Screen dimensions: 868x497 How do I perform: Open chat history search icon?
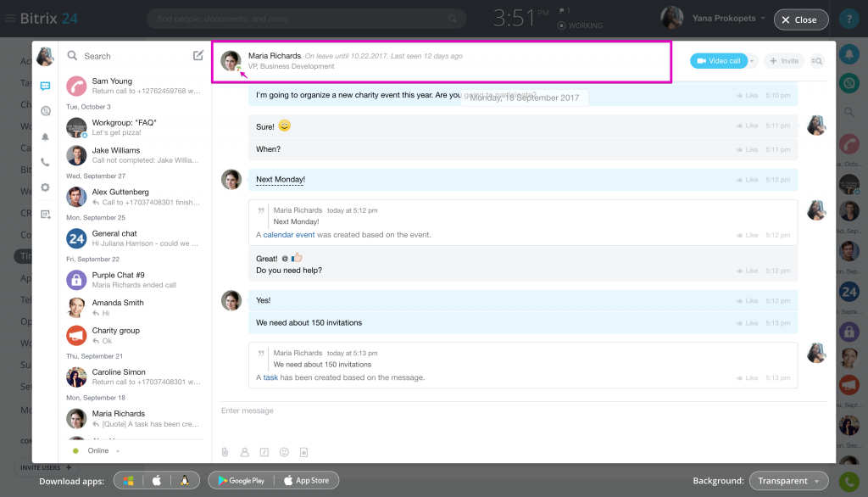(x=816, y=61)
